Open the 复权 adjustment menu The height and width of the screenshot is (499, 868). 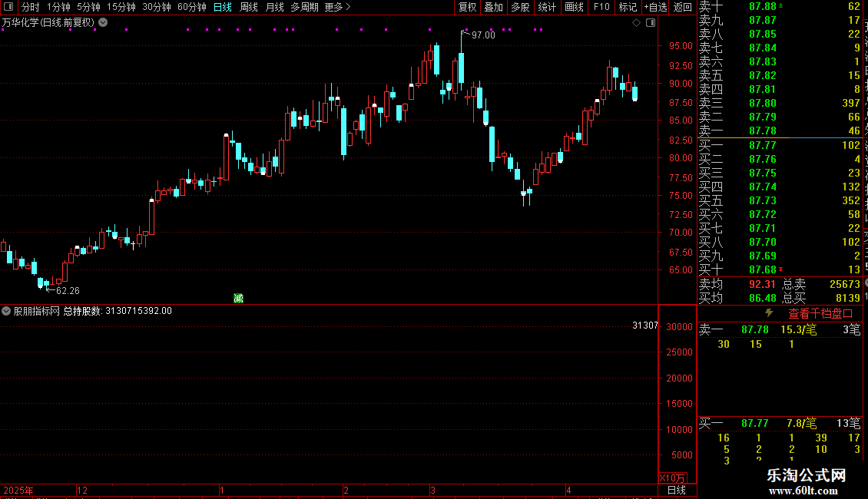(x=467, y=7)
